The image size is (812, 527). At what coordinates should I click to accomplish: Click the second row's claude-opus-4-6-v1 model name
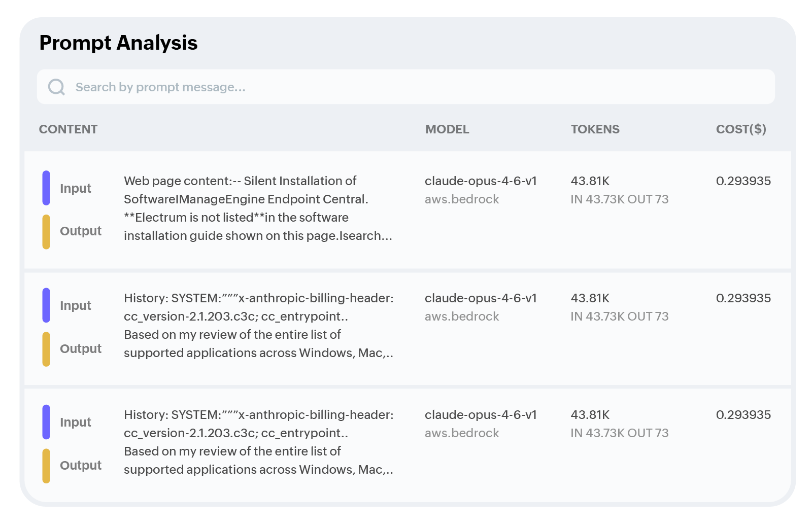481,298
